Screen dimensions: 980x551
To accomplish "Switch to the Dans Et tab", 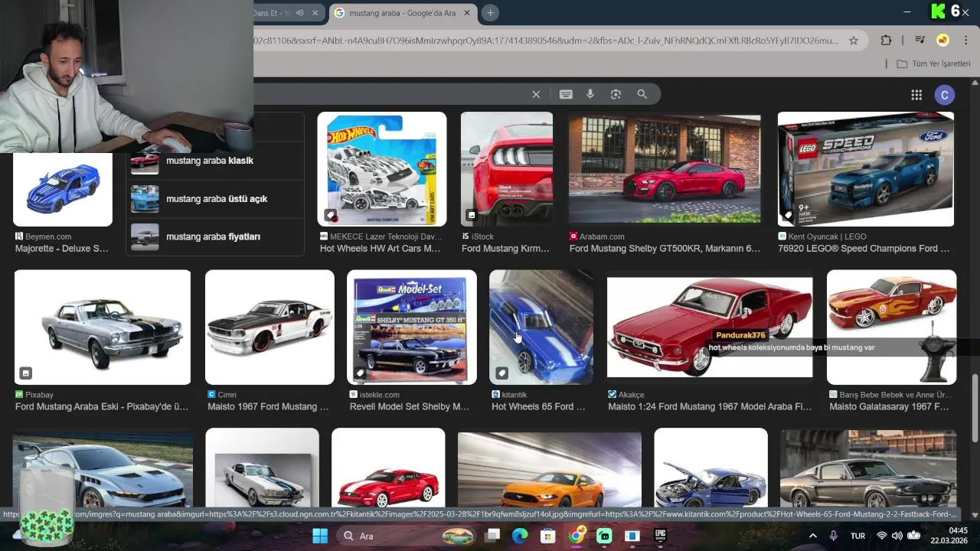I will tap(273, 13).
